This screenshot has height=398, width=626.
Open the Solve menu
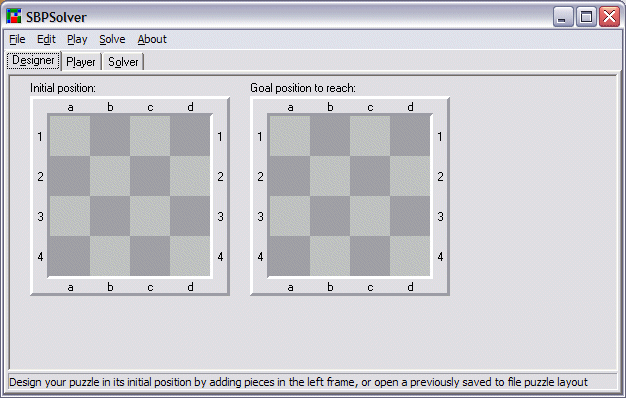[x=112, y=39]
